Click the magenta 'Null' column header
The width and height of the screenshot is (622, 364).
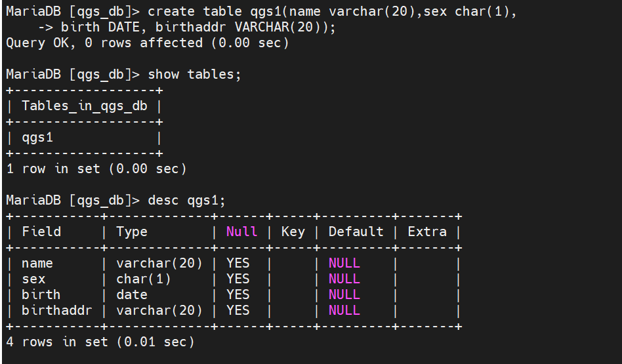(x=241, y=232)
